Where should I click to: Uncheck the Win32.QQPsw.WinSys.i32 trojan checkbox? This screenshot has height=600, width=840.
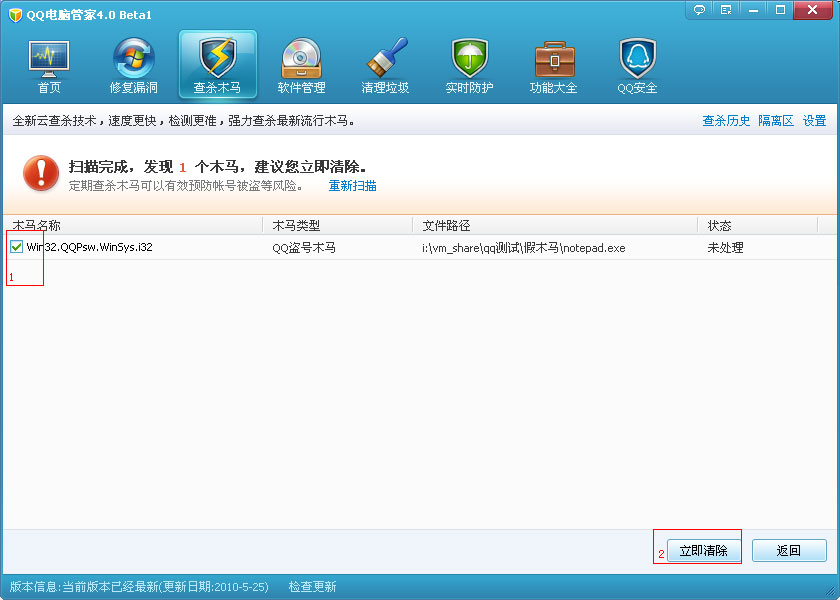pyautogui.click(x=17, y=247)
